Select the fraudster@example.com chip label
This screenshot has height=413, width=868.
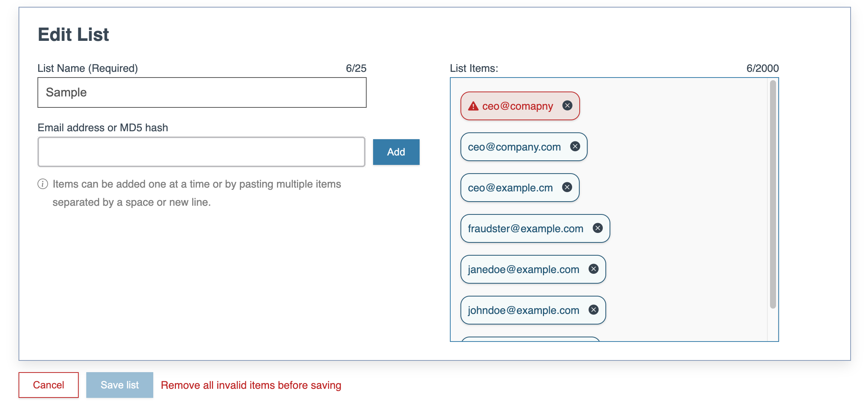click(526, 228)
